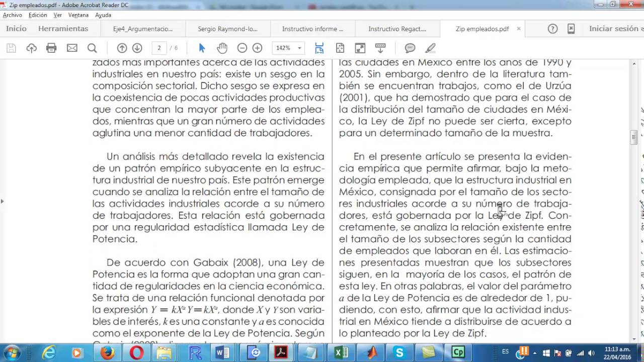Open Opera browser from taskbar
The height and width of the screenshot is (362, 644).
[x=136, y=352]
